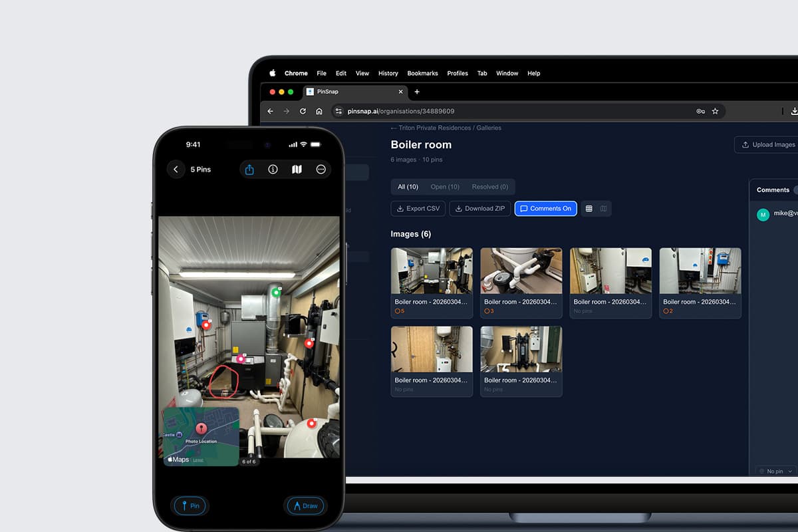Open the map view icon on the phone
The width and height of the screenshot is (798, 532).
[297, 169]
